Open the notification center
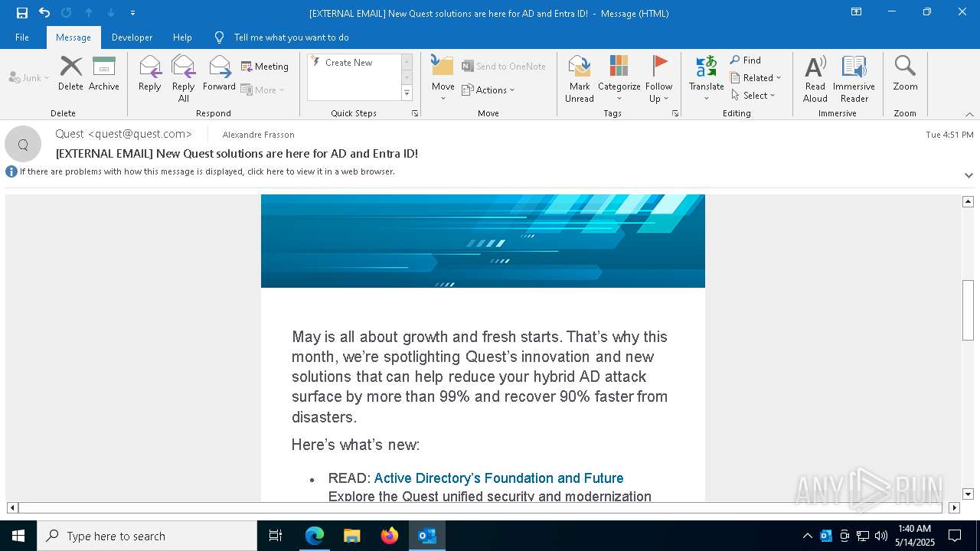Screen dimensions: 980x551 pos(955,536)
